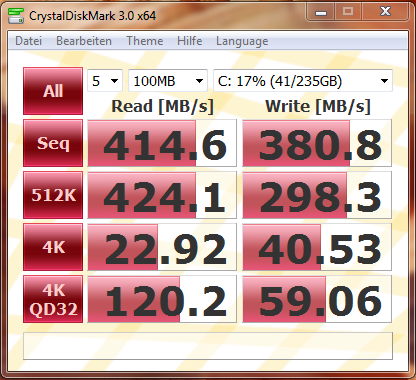416x380 pixels.
Task: Start the 512K benchmark
Action: tap(53, 195)
